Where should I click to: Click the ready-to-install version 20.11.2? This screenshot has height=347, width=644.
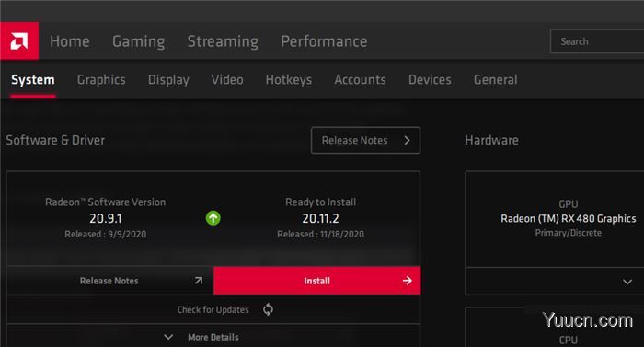[320, 218]
